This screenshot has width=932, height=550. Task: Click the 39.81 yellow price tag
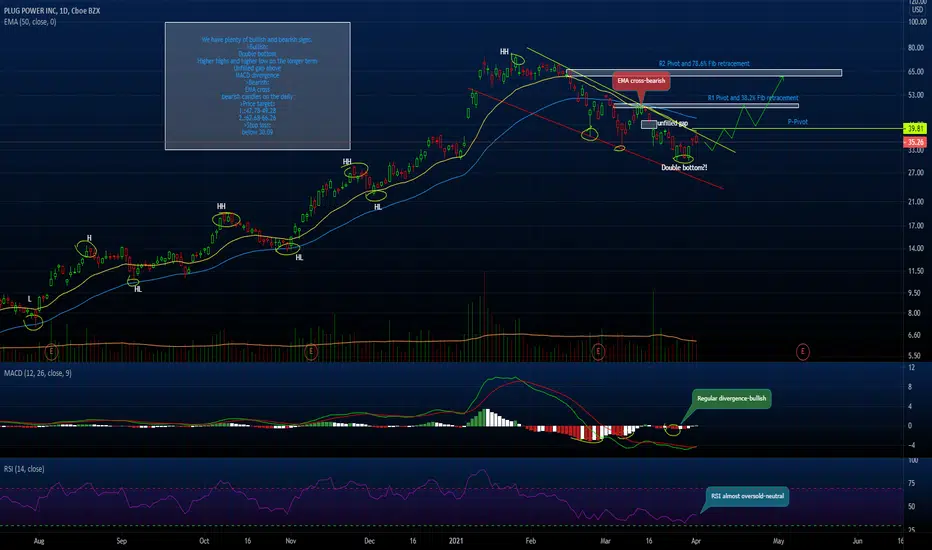914,128
